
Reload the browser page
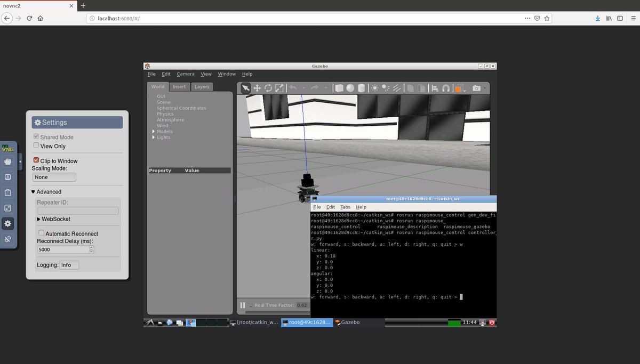(29, 18)
